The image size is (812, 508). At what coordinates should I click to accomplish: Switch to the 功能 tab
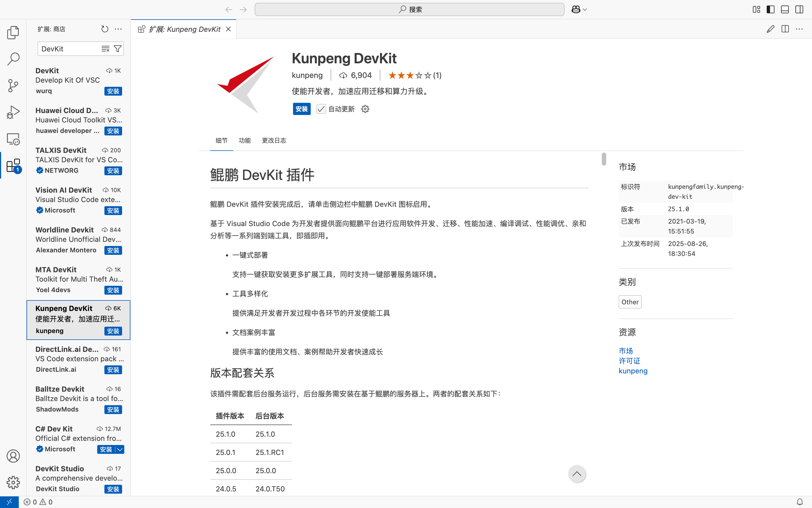pos(244,140)
